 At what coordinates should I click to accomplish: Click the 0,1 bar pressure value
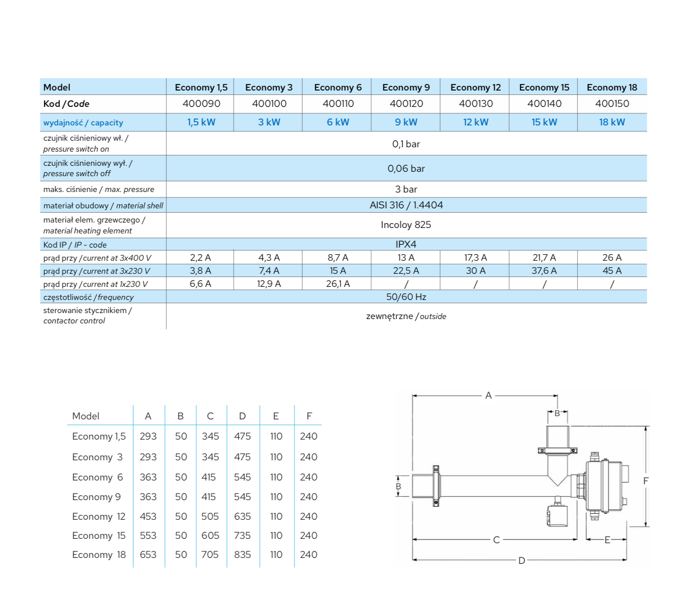coord(406,144)
